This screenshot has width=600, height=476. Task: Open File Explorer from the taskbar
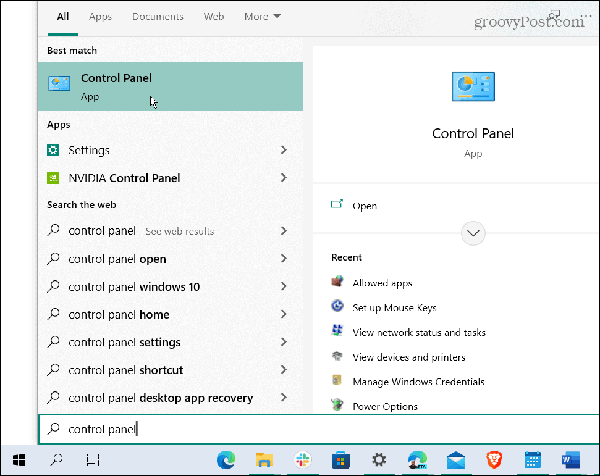point(264,460)
